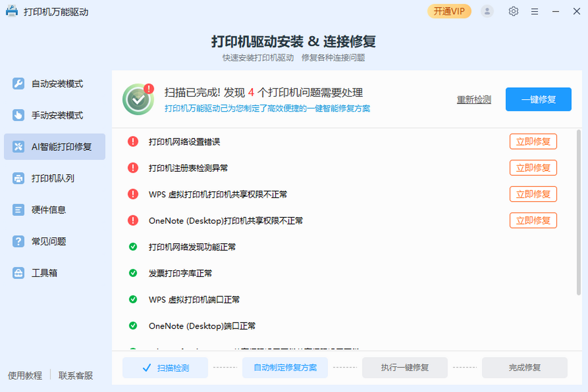
Task: Click the printer icon for 打印机队列
Action: click(18, 178)
